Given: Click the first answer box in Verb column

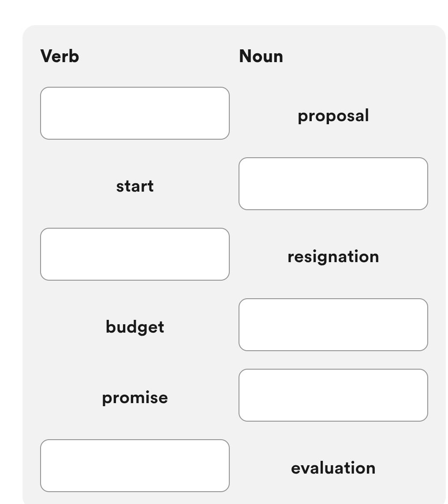Looking at the screenshot, I should pyautogui.click(x=134, y=113).
